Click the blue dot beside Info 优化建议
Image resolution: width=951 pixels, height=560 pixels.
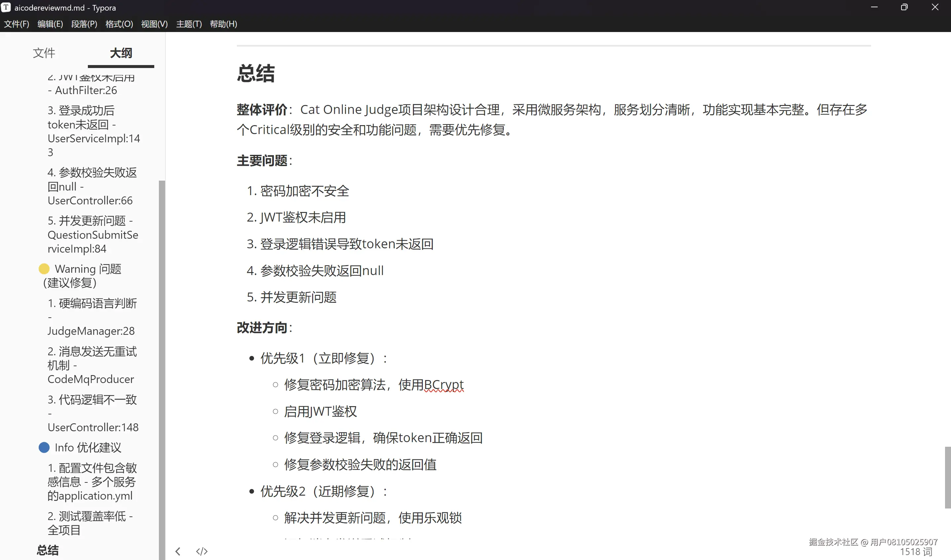(44, 447)
